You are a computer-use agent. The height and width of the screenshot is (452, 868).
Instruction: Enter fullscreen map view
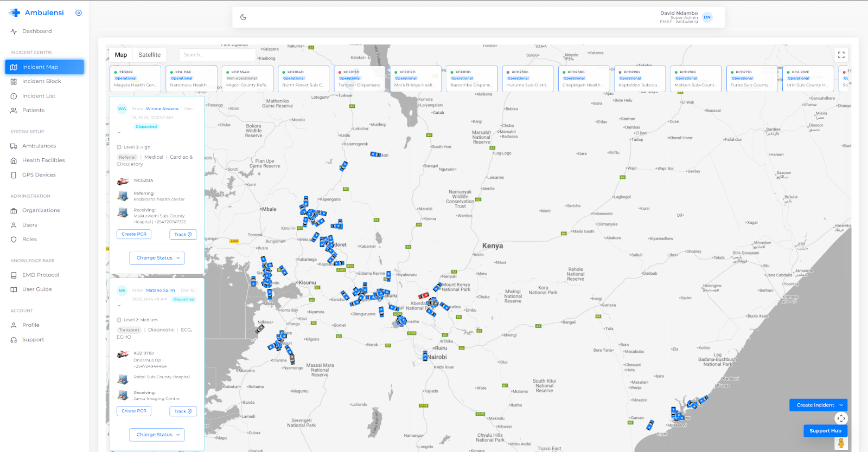(841, 55)
